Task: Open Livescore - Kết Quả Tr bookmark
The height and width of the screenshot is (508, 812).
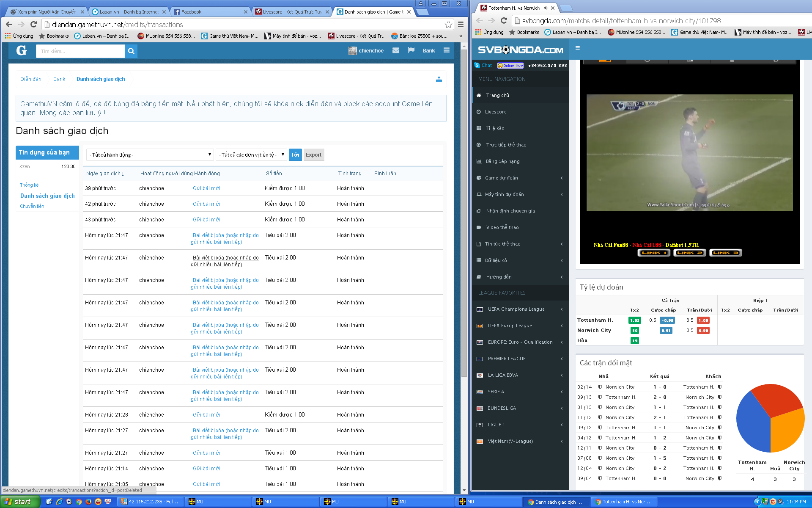Action: tap(357, 36)
